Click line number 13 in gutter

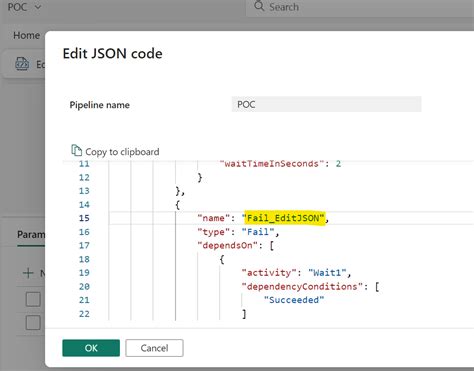[84, 191]
